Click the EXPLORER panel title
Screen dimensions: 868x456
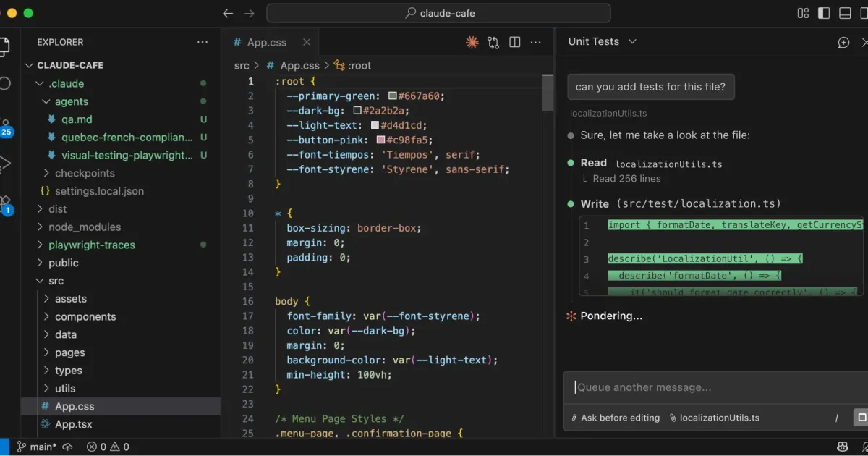click(60, 42)
